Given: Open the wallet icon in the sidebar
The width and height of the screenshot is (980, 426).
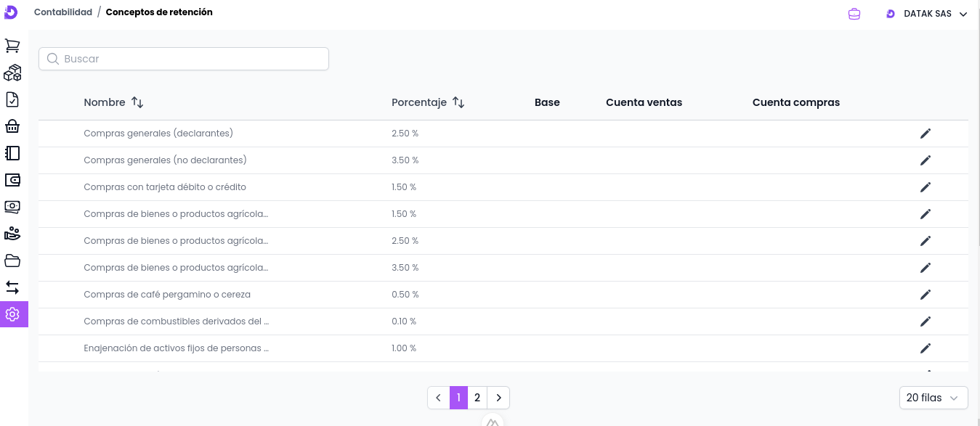Looking at the screenshot, I should [12, 180].
